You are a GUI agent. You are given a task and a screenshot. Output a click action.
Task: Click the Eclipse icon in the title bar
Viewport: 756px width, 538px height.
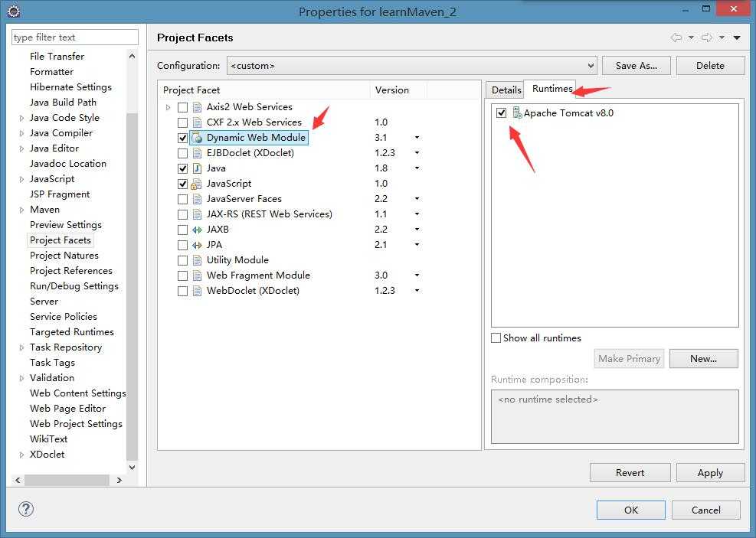pyautogui.click(x=14, y=11)
